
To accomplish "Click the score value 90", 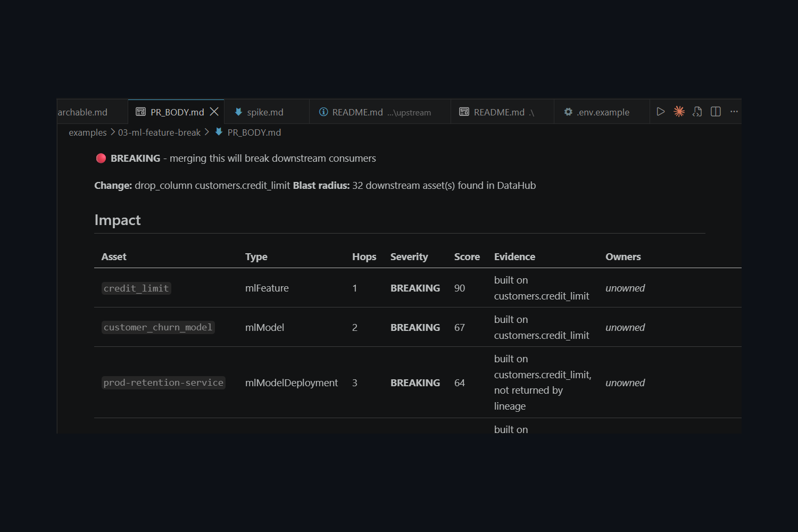I will pyautogui.click(x=460, y=288).
